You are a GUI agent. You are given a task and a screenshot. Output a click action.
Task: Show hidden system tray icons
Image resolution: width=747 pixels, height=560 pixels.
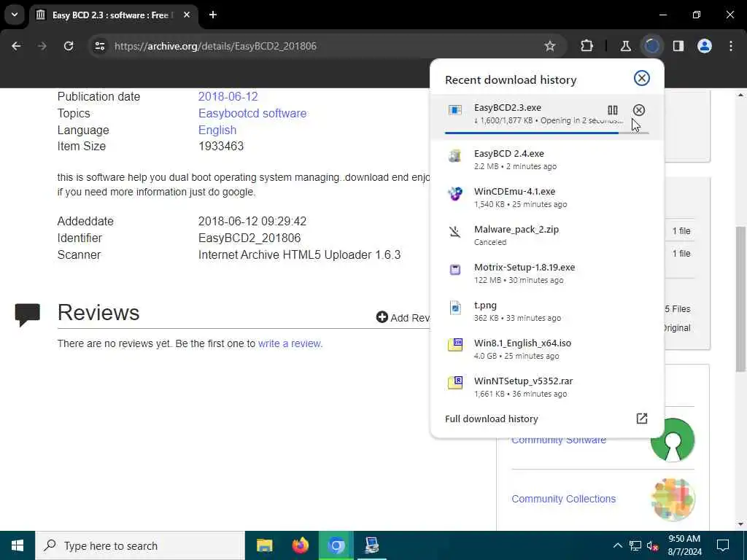[x=617, y=545]
